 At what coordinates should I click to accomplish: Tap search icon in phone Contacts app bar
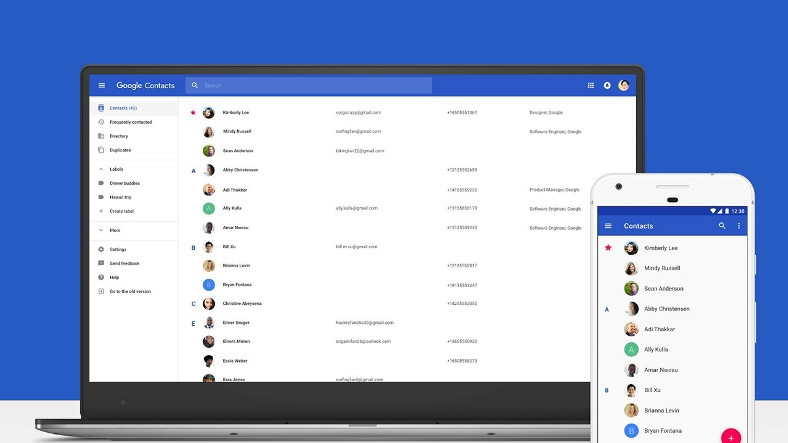click(722, 226)
